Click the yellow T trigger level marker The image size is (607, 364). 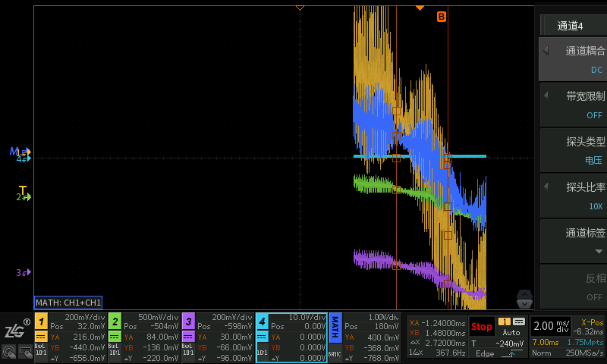(23, 190)
